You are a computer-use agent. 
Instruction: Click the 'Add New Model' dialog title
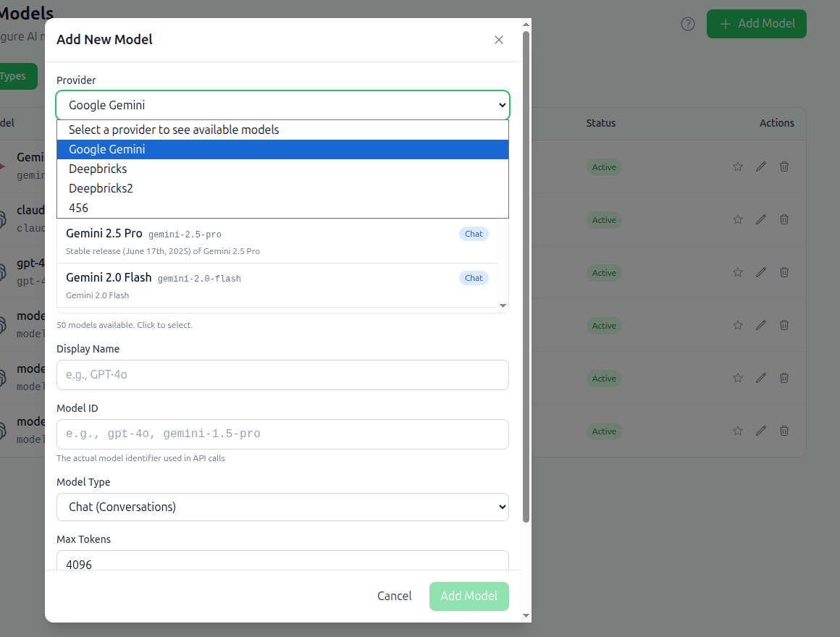pyautogui.click(x=104, y=40)
